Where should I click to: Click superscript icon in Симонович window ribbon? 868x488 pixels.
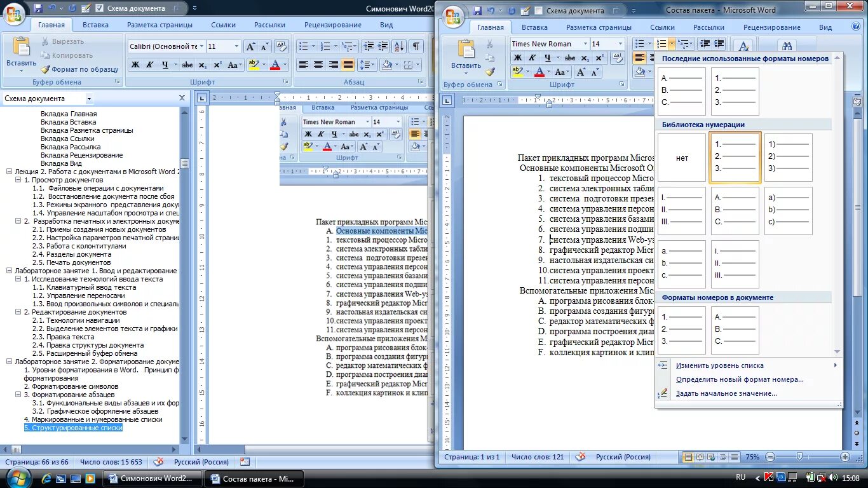point(217,65)
